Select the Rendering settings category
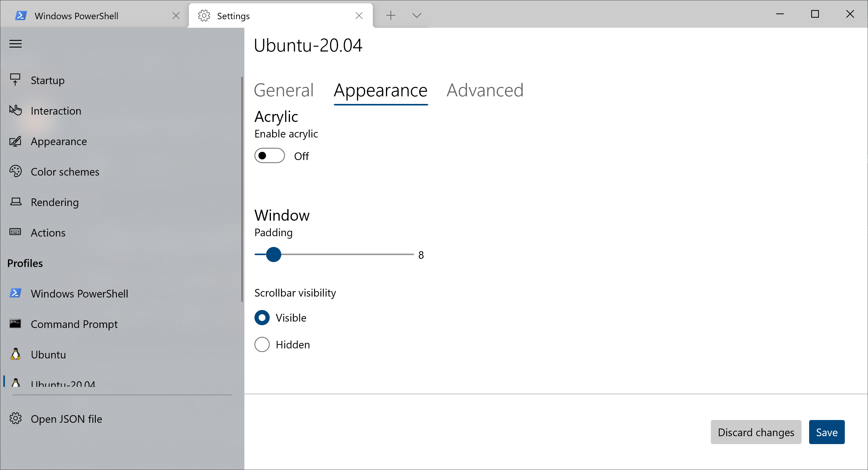 (54, 202)
